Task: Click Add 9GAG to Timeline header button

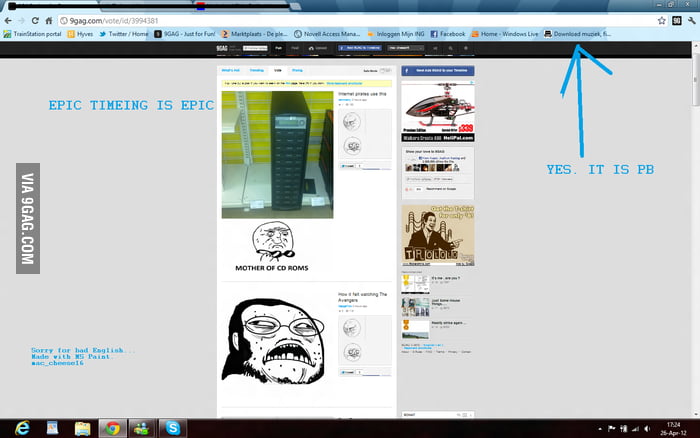Action: click(x=360, y=48)
